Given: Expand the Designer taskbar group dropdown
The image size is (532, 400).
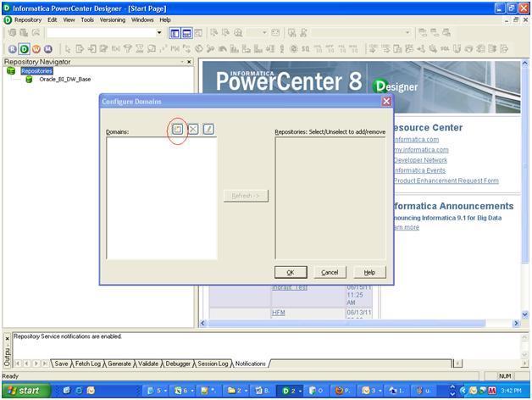Looking at the screenshot, I should [300, 391].
